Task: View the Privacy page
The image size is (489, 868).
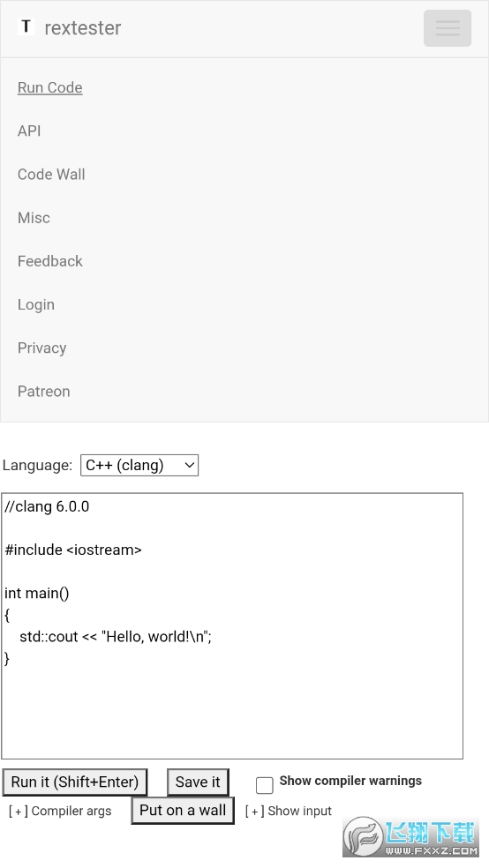Action: 42,348
